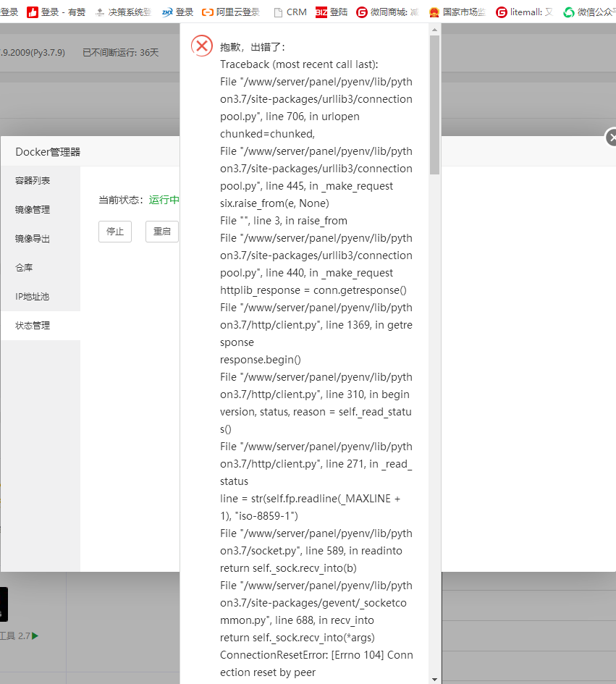Click the 'return self._sock.recv_into(b)' line
This screenshot has width=616, height=684.
point(288,568)
